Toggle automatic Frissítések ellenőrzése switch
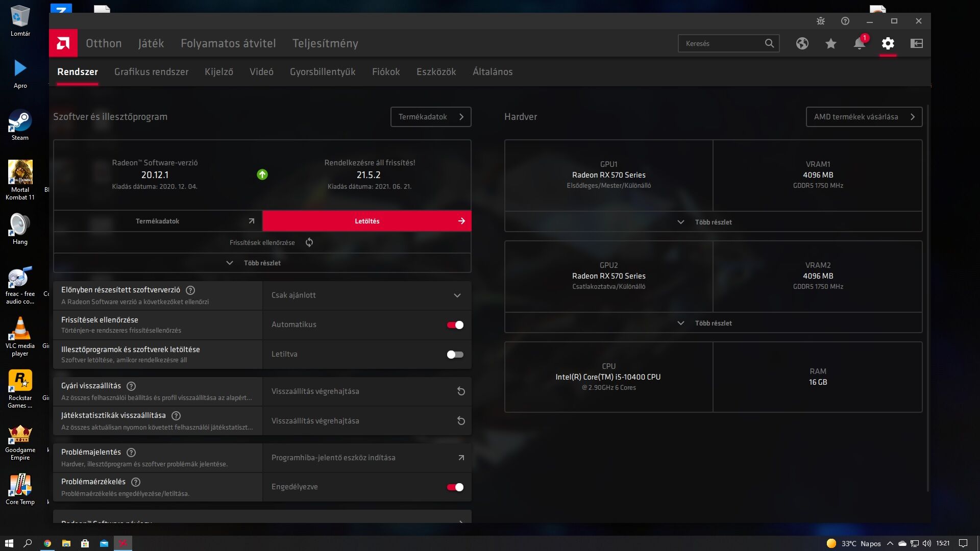980x551 pixels. [455, 325]
